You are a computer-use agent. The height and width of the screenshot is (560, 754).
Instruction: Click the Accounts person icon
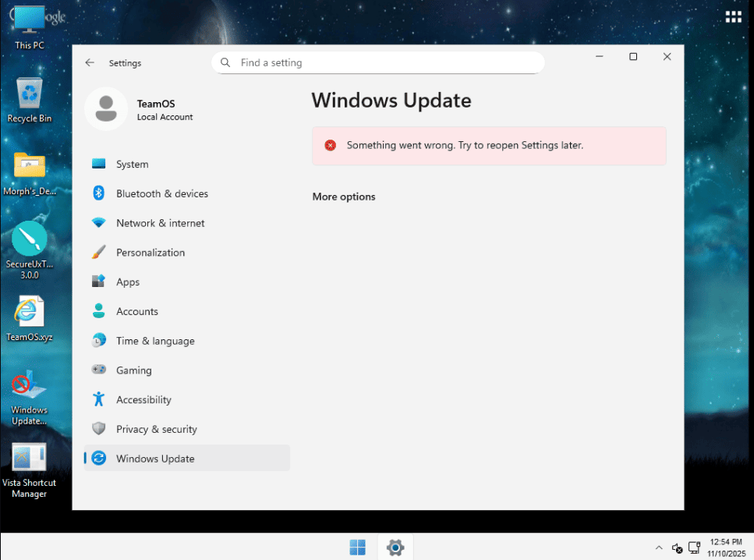[98, 311]
